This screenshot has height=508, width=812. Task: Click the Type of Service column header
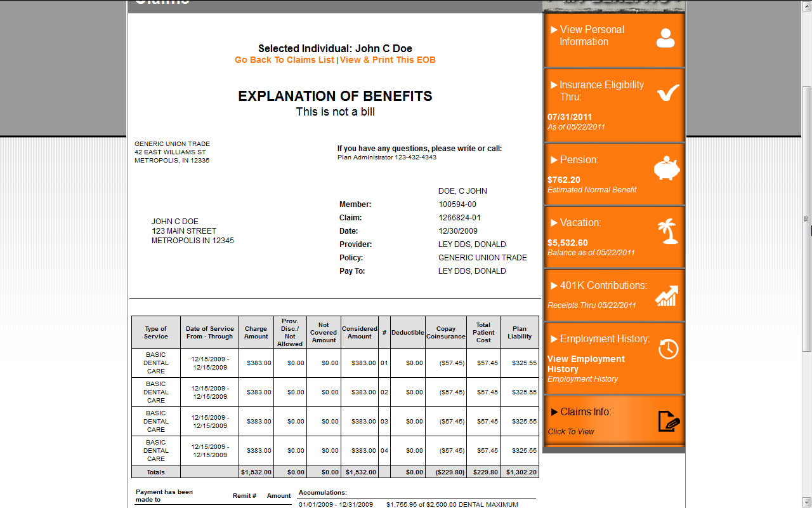point(156,333)
